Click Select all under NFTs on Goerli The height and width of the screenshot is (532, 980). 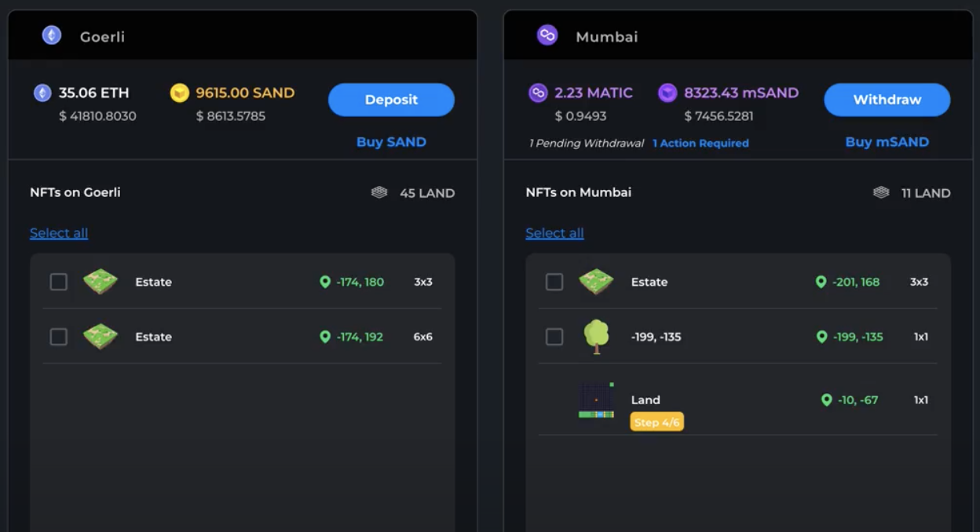click(x=59, y=233)
